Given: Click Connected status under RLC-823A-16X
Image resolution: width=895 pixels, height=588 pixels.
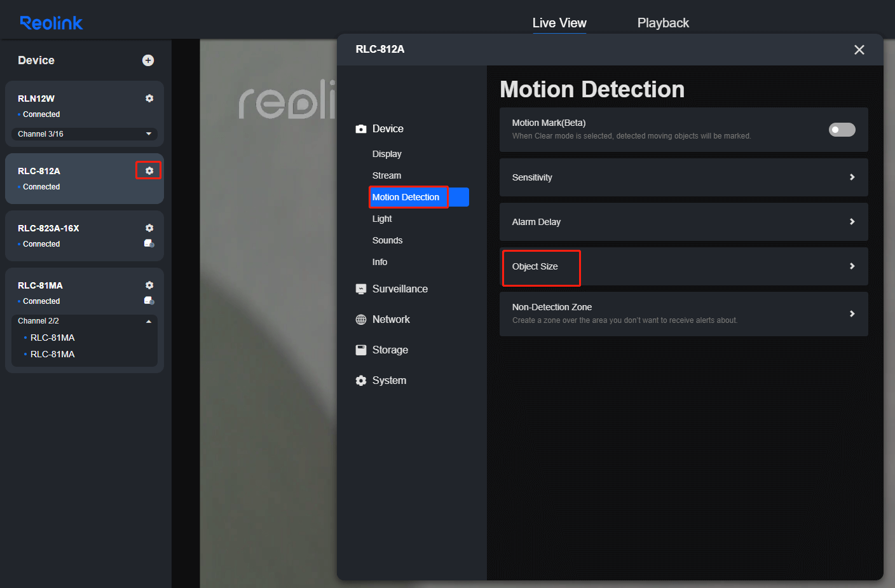Looking at the screenshot, I should click(x=41, y=244).
